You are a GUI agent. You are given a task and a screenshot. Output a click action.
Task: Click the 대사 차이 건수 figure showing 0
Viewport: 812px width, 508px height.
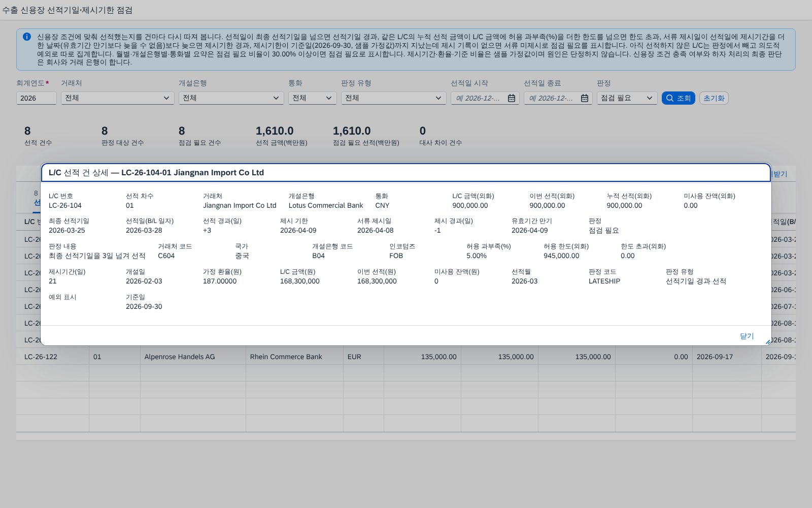[x=423, y=131]
